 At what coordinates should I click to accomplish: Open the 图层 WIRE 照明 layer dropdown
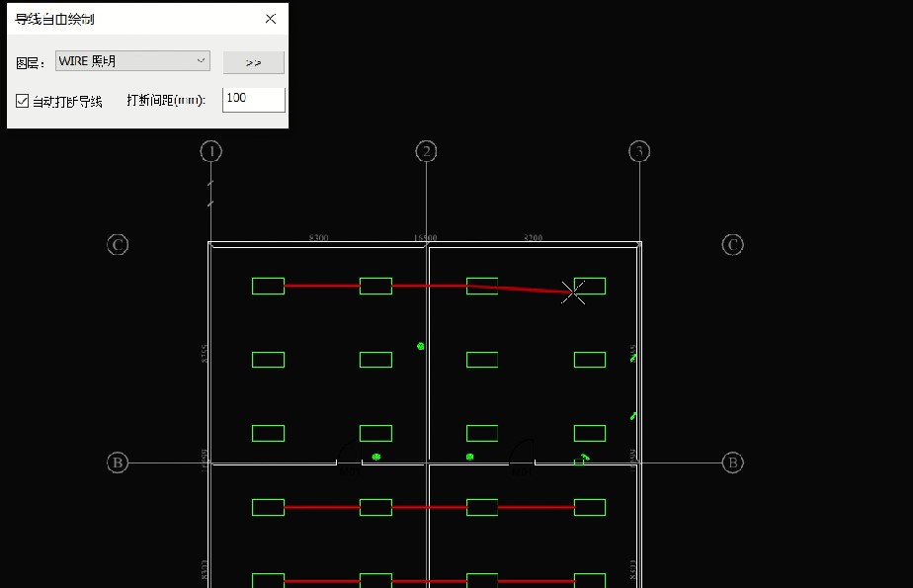coord(132,61)
